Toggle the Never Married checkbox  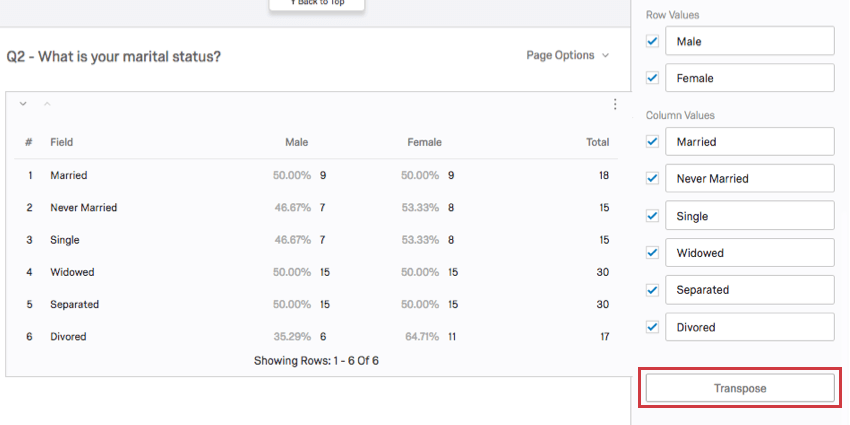pyautogui.click(x=653, y=179)
